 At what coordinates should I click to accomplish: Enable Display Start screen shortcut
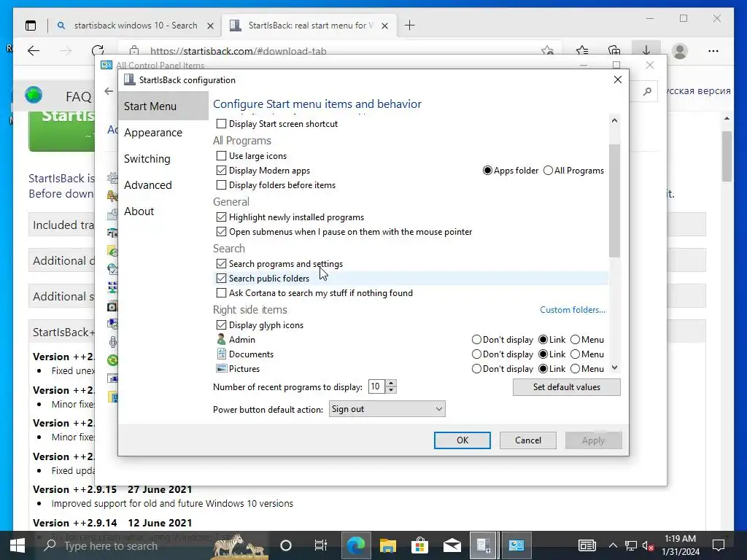(x=221, y=124)
